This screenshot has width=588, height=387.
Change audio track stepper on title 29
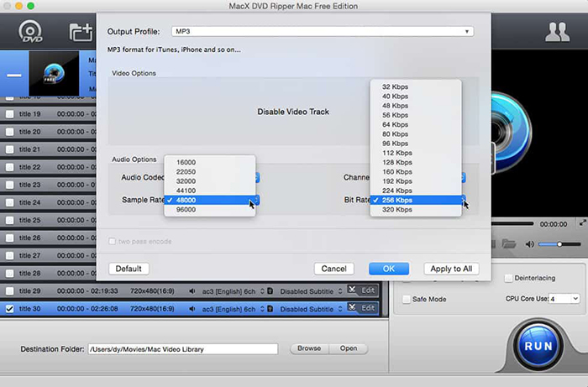262,291
